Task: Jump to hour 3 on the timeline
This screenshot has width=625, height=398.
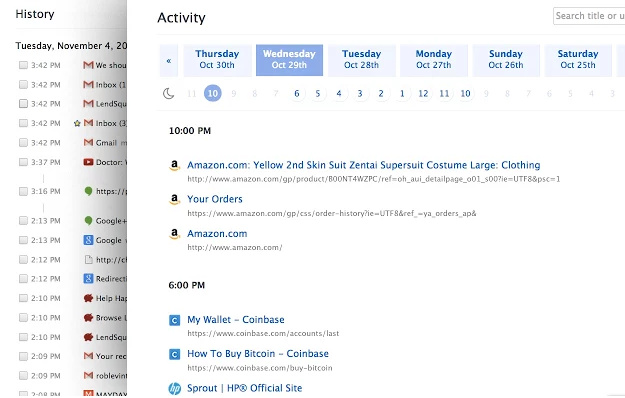Action: [x=360, y=94]
